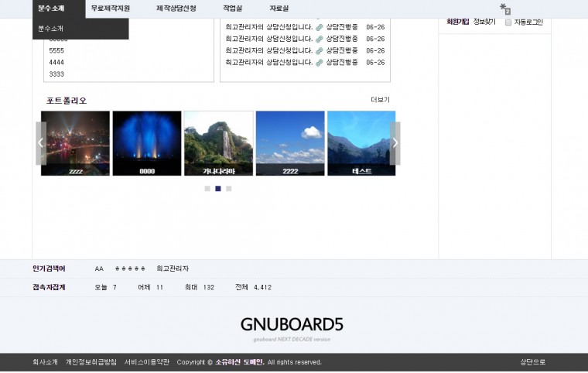The height and width of the screenshot is (373, 588).
Task: Open the 3333 post in list
Action: pyautogui.click(x=56, y=74)
